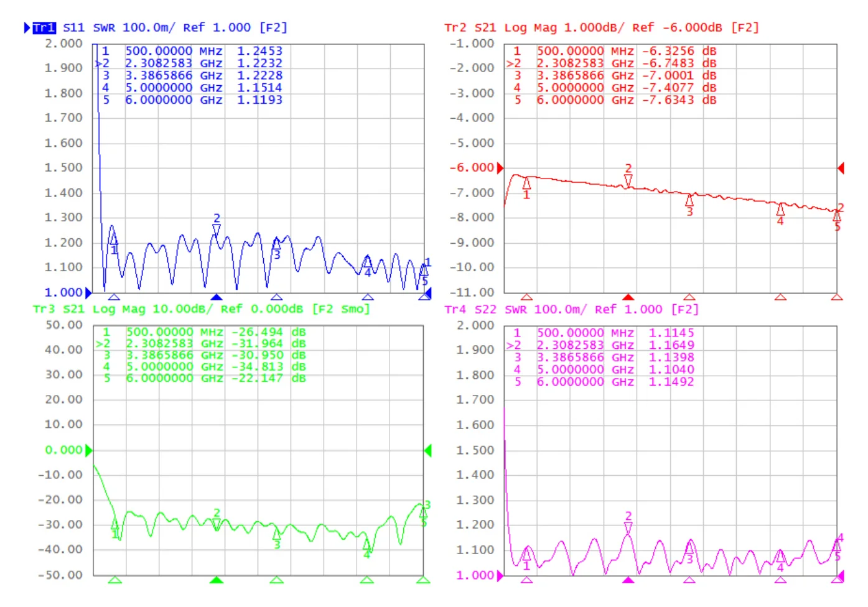Grab marker 2 triangle on blue S11 trace
Viewport: 868px width, 607px height.
pyautogui.click(x=217, y=229)
